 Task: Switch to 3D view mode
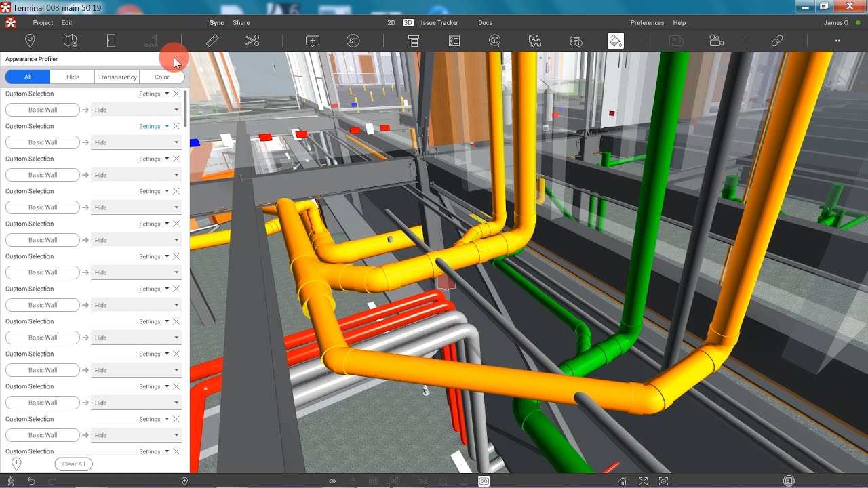point(408,22)
